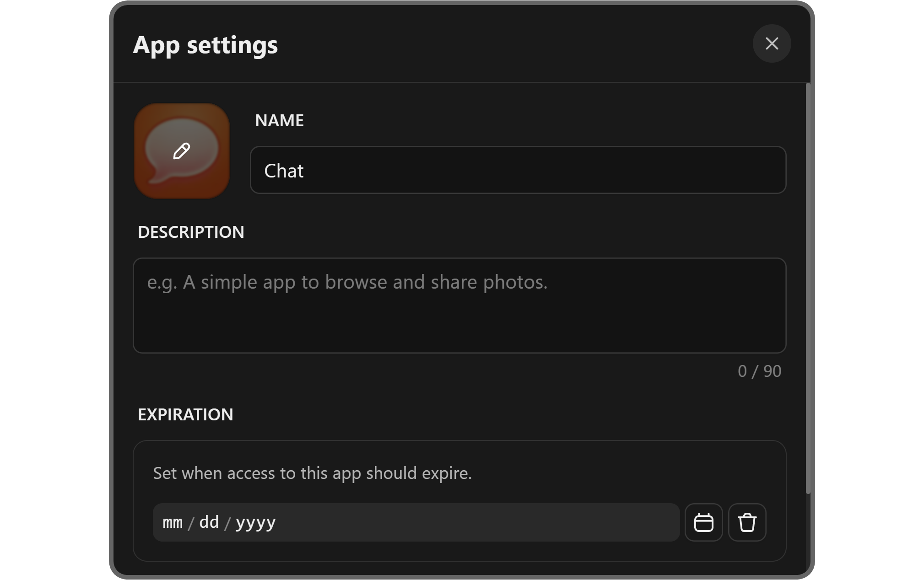Click the NAME field label
The width and height of the screenshot is (924, 580).
(279, 120)
